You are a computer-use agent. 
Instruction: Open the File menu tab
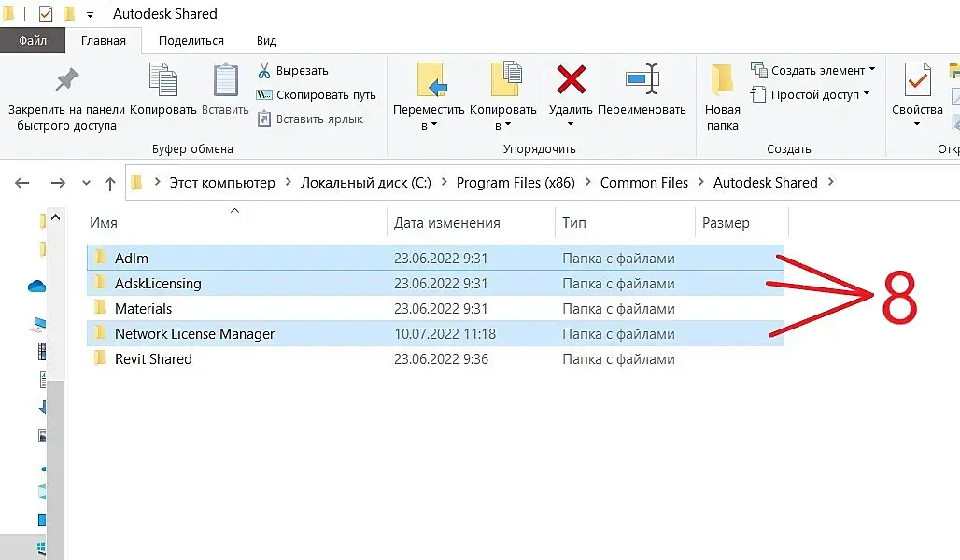[33, 41]
